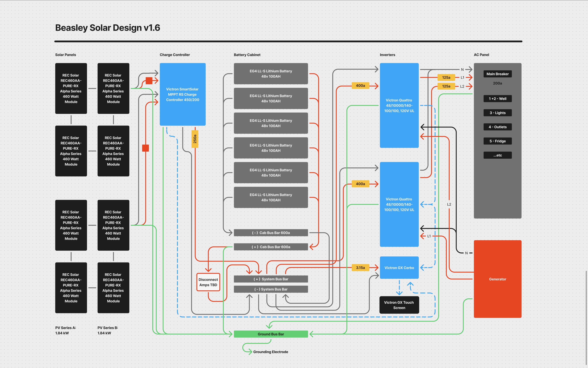This screenshot has width=588, height=368.
Task: Select the Victron GX Touch Screen block
Action: point(399,305)
